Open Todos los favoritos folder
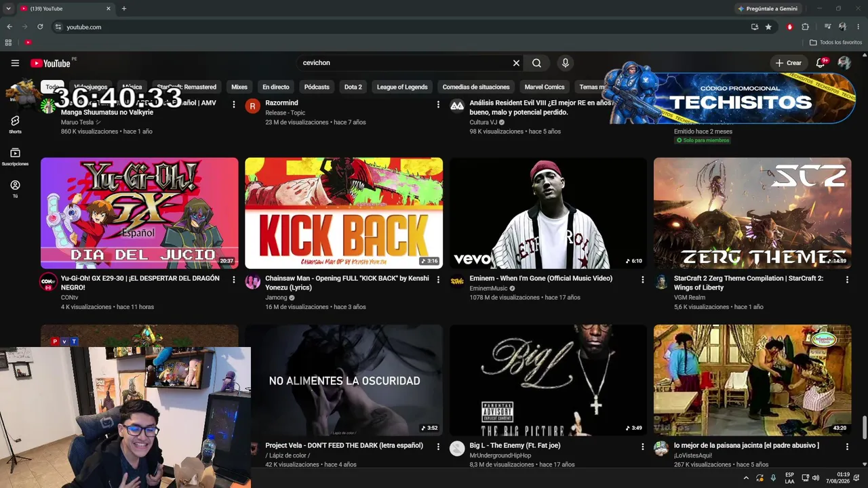This screenshot has width=868, height=488. 836,43
